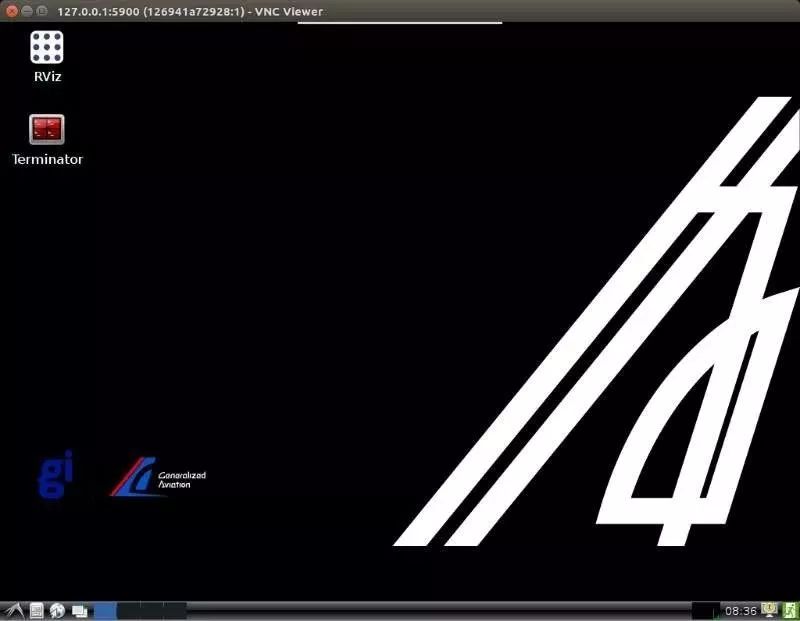This screenshot has height=621, width=800.
Task: Close the VNC Viewer window
Action: (x=11, y=11)
